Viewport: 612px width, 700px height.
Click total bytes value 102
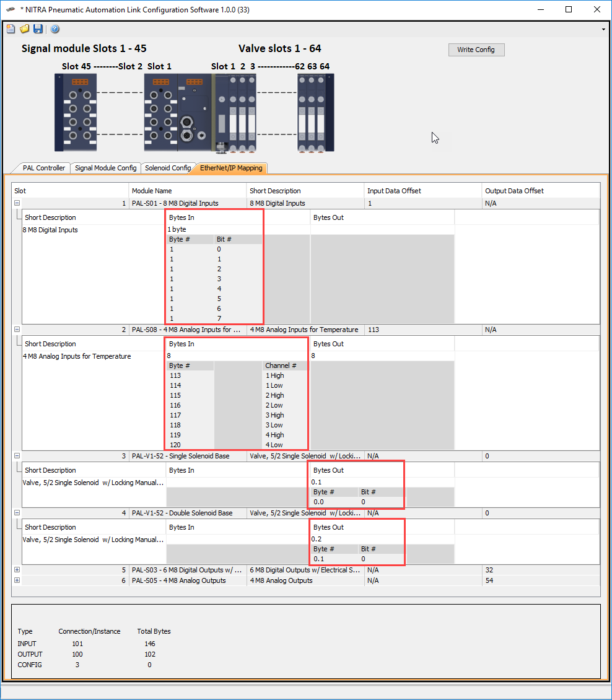pos(149,654)
